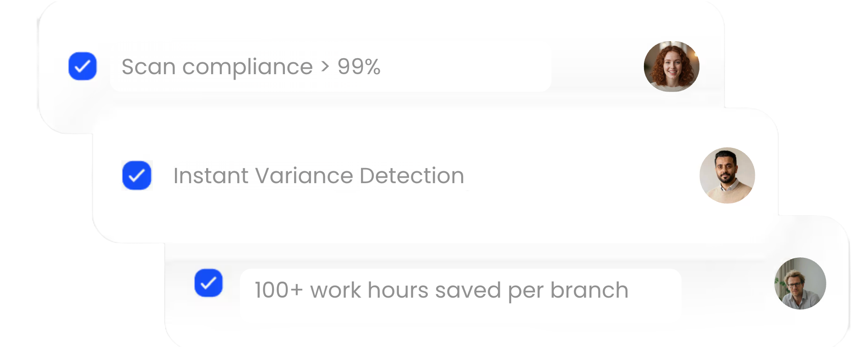Viewport: 868px width, 348px height.
Task: Open the bearded man's profile avatar
Action: [x=727, y=175]
